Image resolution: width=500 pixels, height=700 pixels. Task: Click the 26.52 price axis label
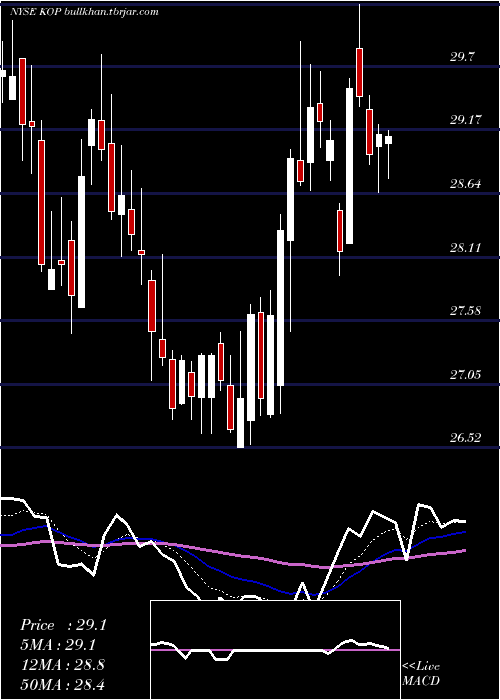466,438
